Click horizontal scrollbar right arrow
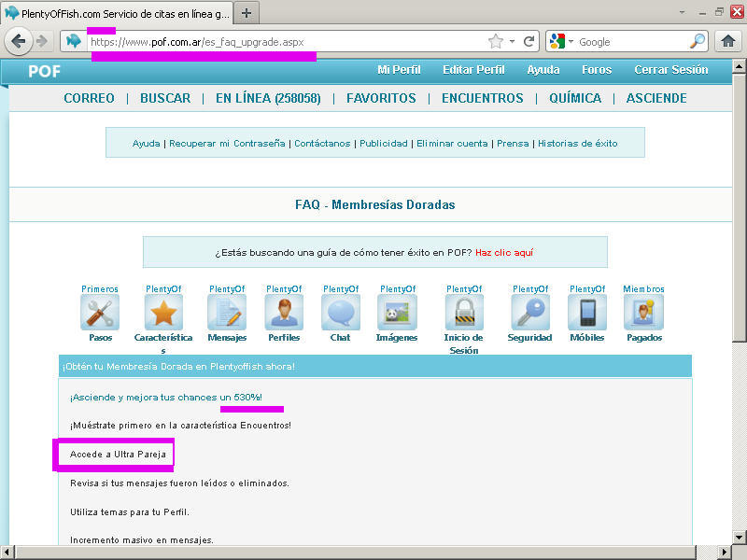The image size is (747, 560). [725, 552]
